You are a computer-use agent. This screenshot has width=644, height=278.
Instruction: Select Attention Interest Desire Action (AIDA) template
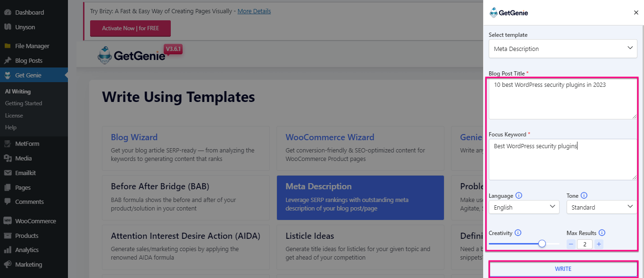[186, 247]
